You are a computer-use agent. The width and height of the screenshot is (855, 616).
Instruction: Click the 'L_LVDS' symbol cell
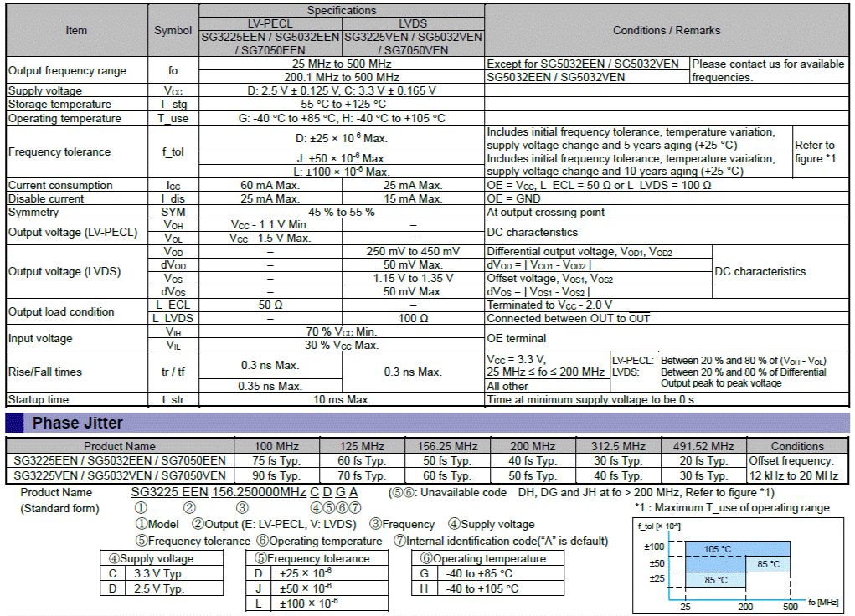coord(173,318)
